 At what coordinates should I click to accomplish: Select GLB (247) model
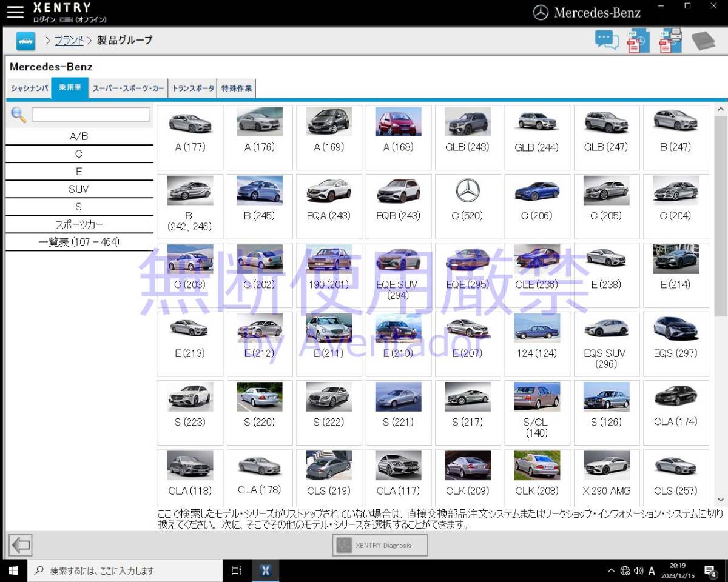click(x=607, y=138)
